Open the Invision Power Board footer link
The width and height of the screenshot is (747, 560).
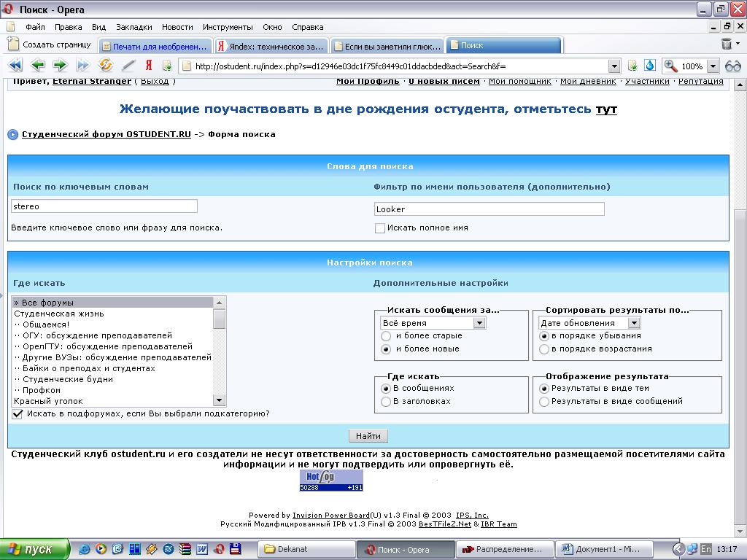(331, 515)
